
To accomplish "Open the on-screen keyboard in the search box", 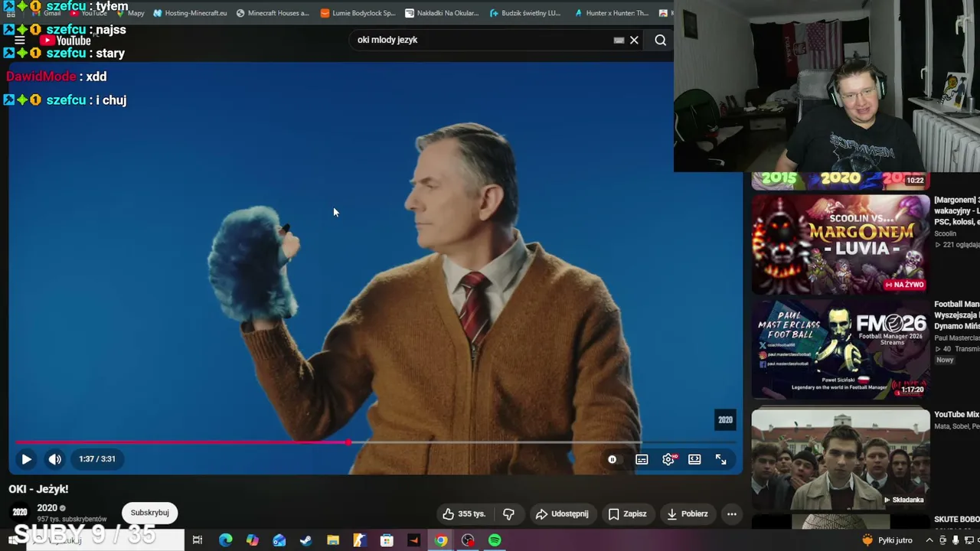I will click(x=619, y=40).
